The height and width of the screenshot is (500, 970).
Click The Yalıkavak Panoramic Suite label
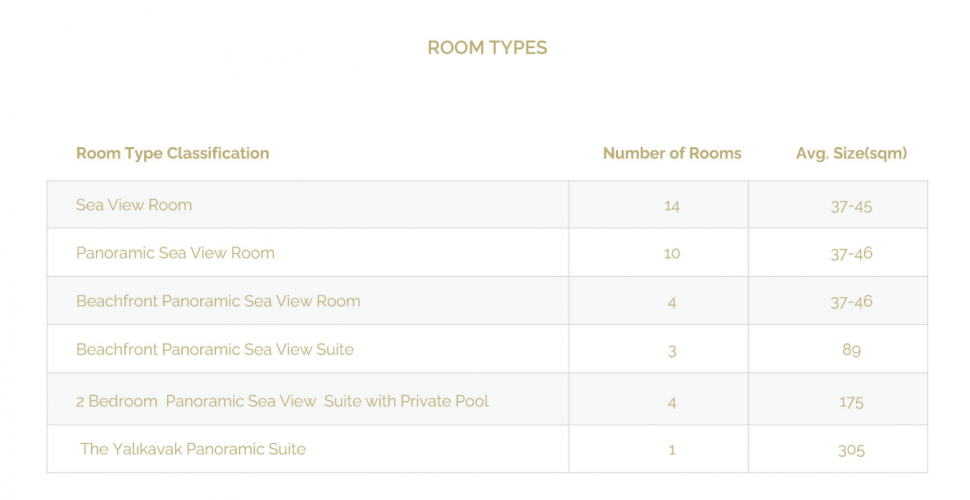(x=193, y=449)
